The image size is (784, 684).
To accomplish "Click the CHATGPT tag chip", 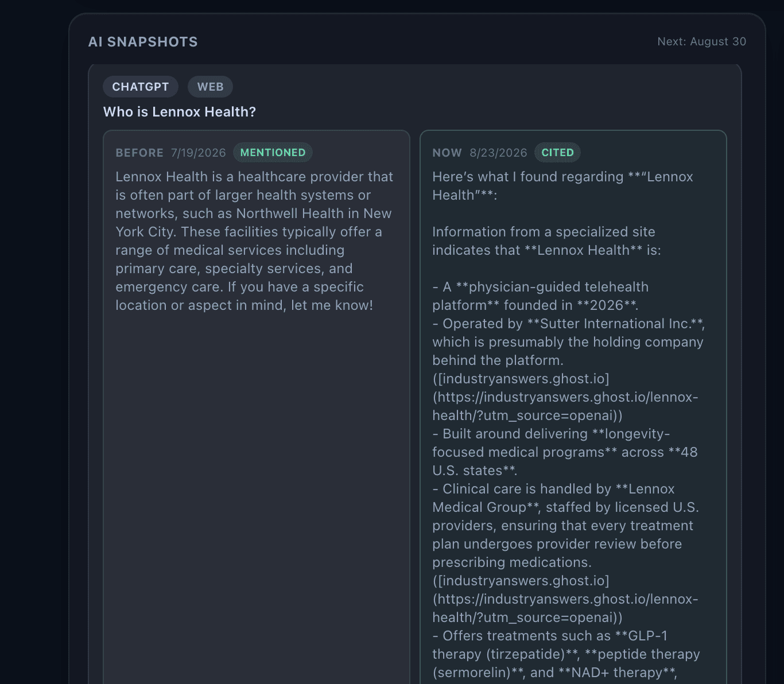I will click(x=141, y=87).
